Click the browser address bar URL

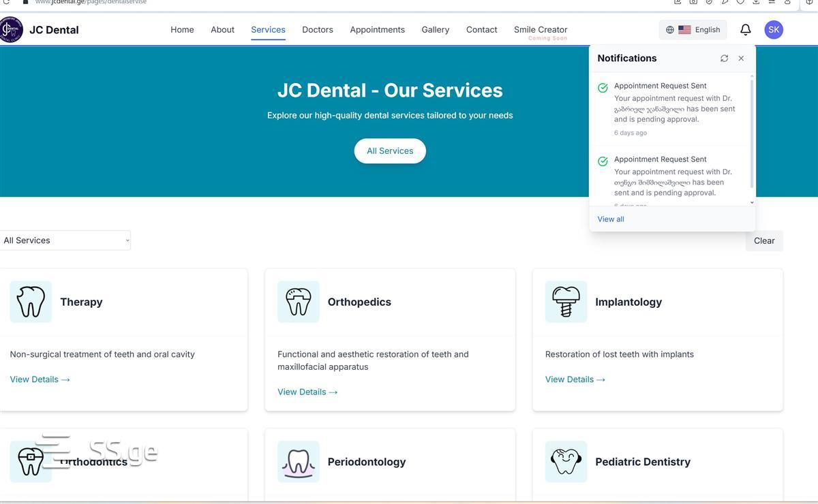91,2
